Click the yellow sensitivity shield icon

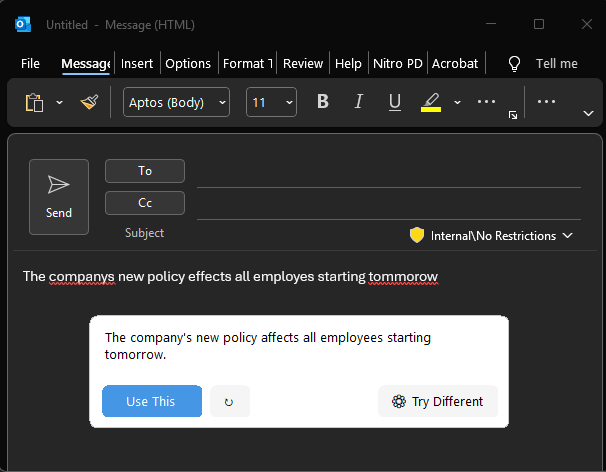point(417,235)
